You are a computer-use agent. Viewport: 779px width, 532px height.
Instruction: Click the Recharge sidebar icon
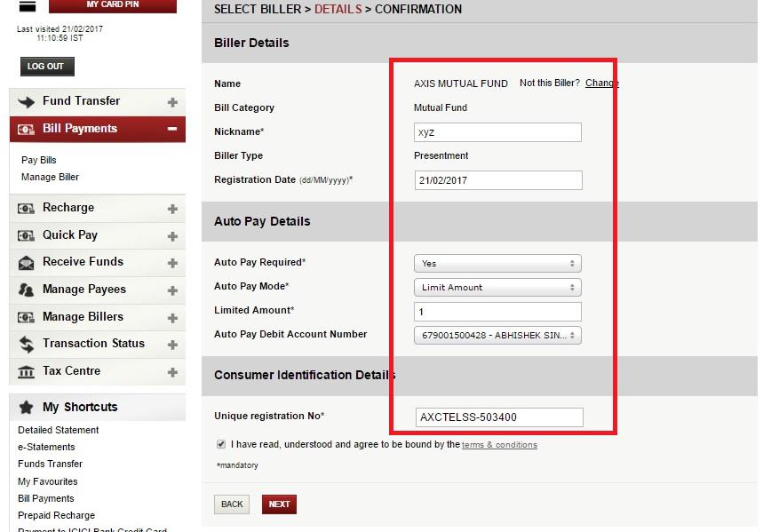[27, 208]
